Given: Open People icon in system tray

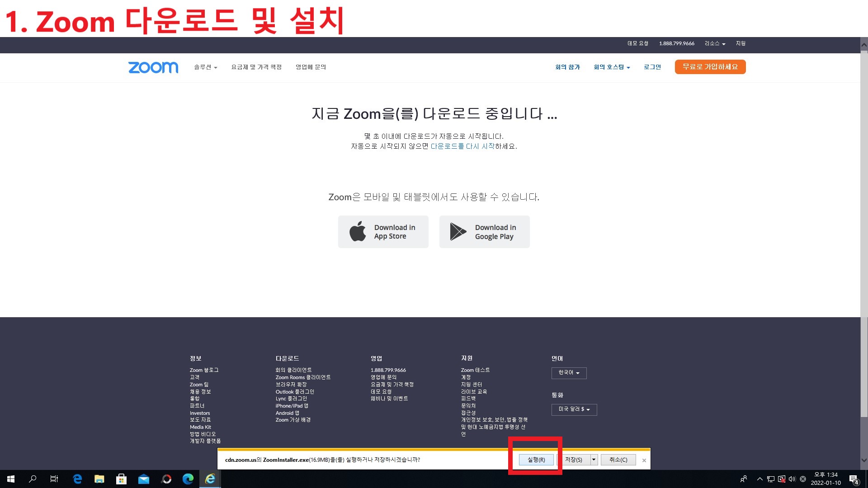Looking at the screenshot, I should pos(744,479).
